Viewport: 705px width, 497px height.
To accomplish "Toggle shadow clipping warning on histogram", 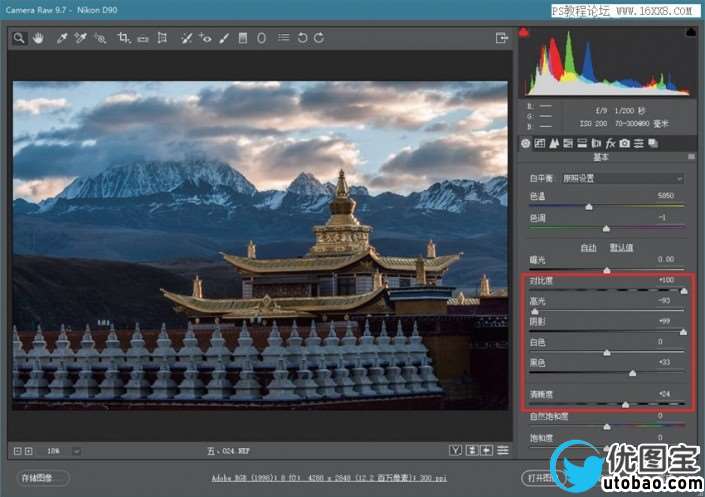I will point(525,33).
